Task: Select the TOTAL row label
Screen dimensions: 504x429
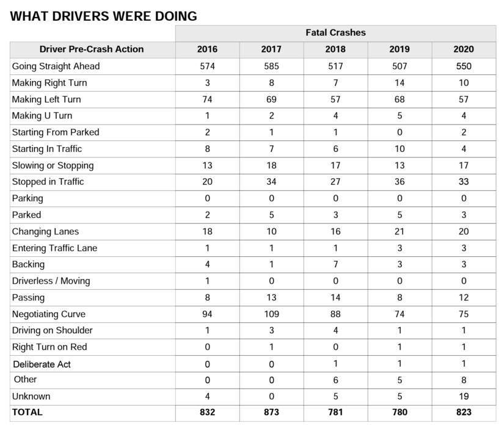Action: pyautogui.click(x=27, y=413)
